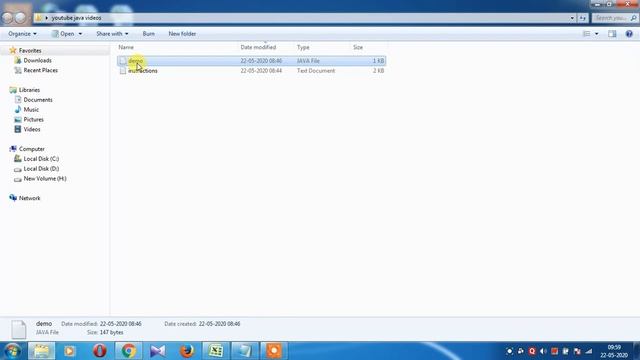Launch Opera browser from the taskbar
This screenshot has height=360, width=640.
(100, 351)
